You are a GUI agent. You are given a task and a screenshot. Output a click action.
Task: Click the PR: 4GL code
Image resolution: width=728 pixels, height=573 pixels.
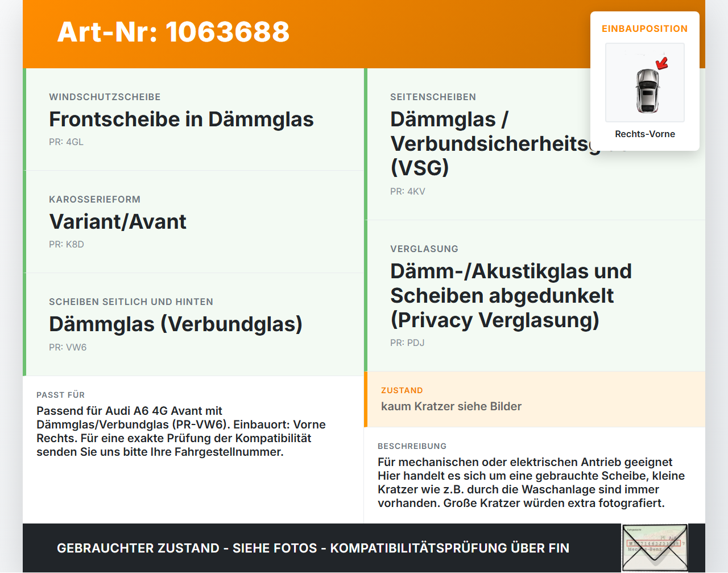click(66, 142)
